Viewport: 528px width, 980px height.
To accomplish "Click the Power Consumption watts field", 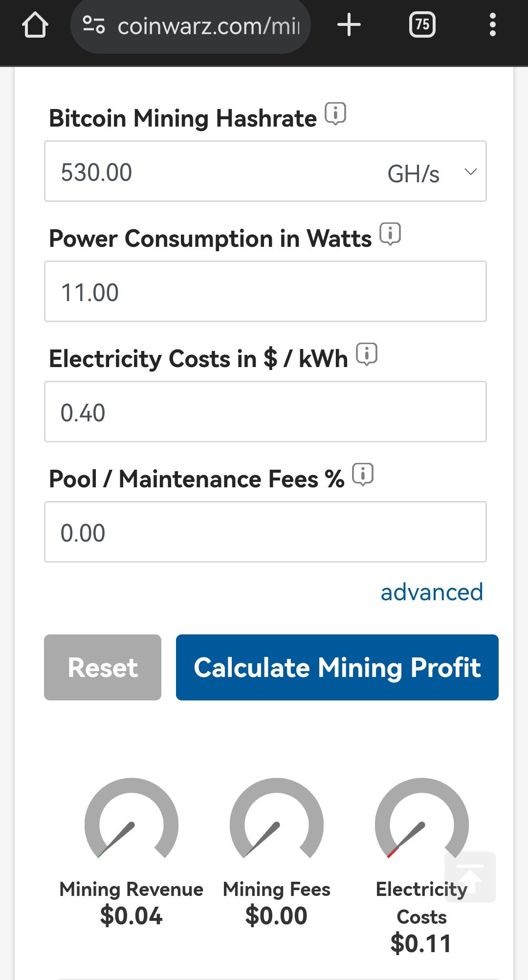I will (265, 291).
